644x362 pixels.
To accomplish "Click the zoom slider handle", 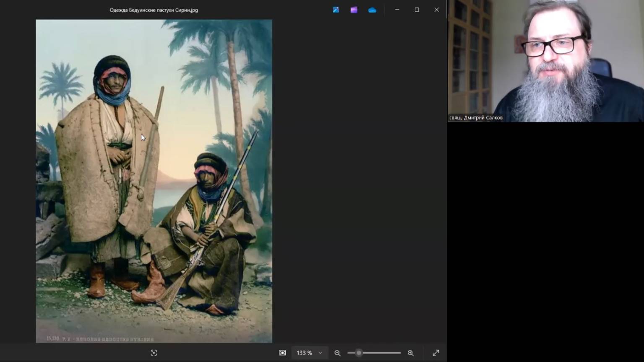I will coord(359,353).
